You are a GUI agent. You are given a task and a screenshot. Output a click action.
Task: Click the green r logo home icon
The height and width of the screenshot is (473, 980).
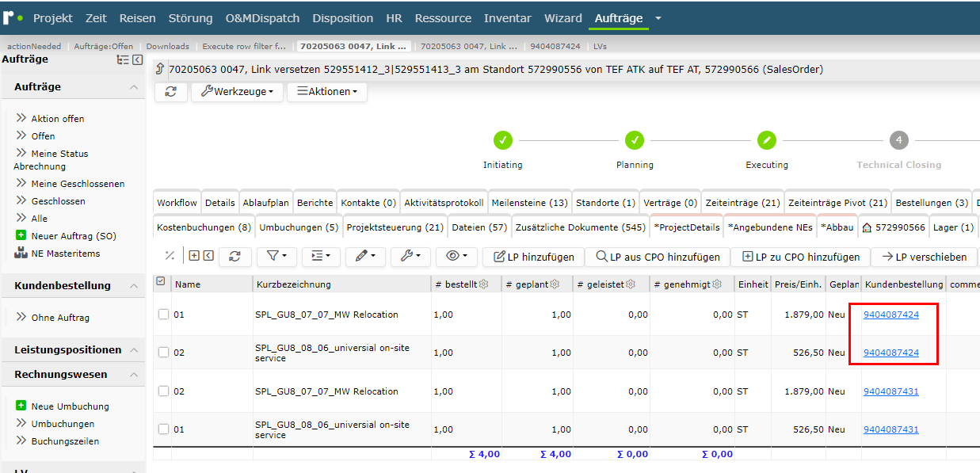point(12,17)
